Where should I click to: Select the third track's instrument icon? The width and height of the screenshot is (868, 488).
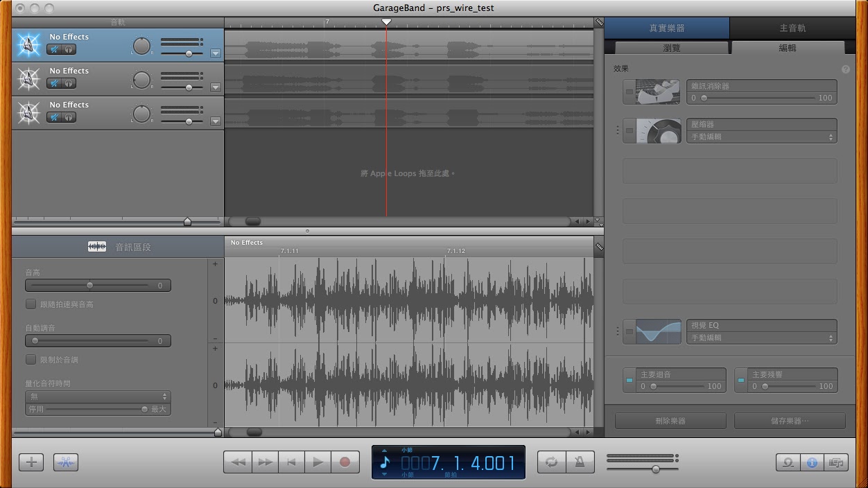pos(28,113)
